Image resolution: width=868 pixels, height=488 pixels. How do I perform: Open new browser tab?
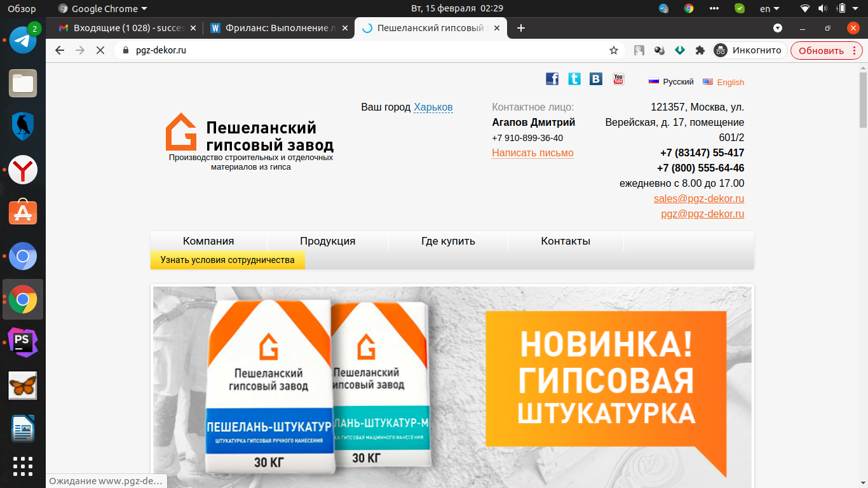coord(521,28)
